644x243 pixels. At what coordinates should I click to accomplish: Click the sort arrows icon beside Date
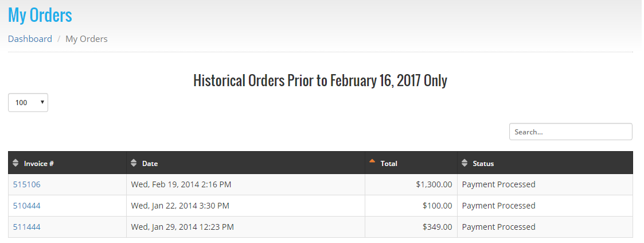(134, 163)
